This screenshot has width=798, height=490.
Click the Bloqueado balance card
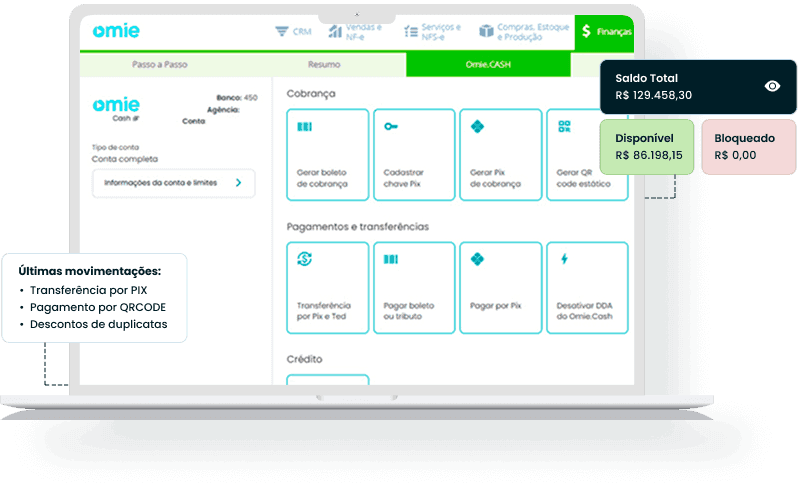749,147
